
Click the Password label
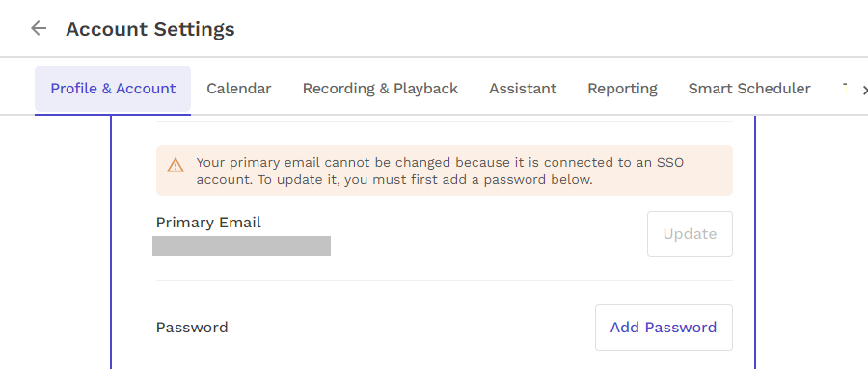click(x=192, y=328)
